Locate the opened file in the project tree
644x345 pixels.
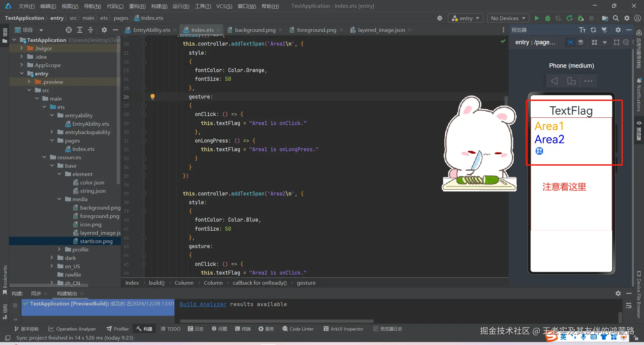pyautogui.click(x=69, y=30)
